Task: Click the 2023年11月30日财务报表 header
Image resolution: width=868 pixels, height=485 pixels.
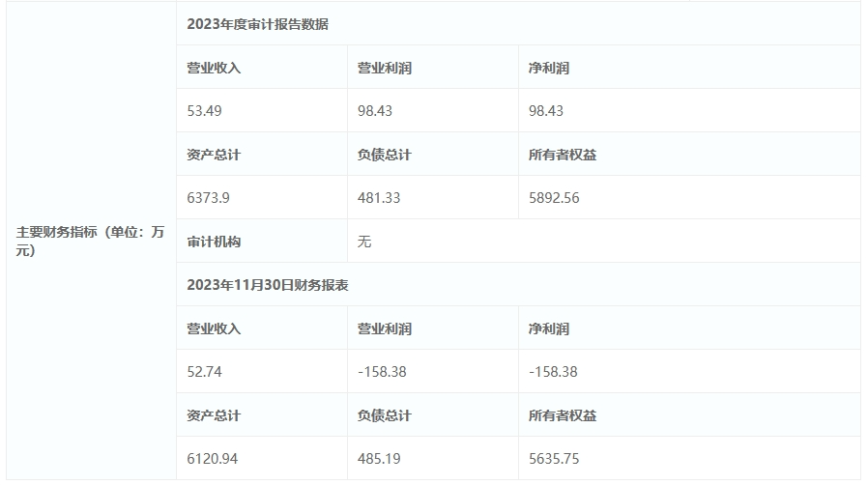Action: [268, 285]
